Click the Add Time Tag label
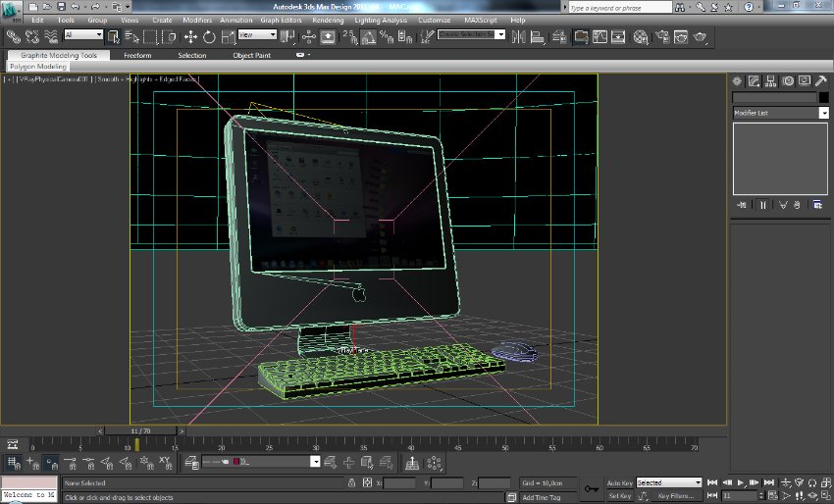 coord(542,497)
